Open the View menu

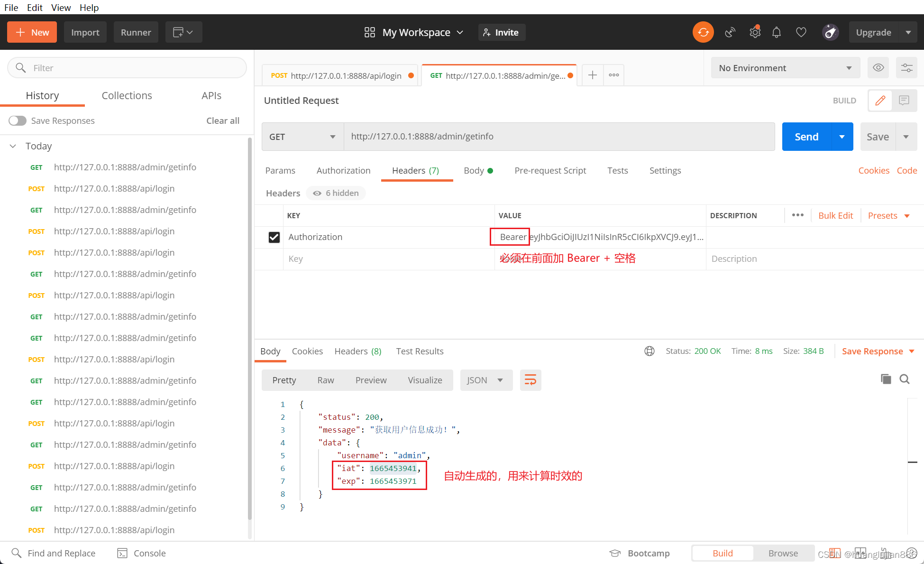coord(61,8)
